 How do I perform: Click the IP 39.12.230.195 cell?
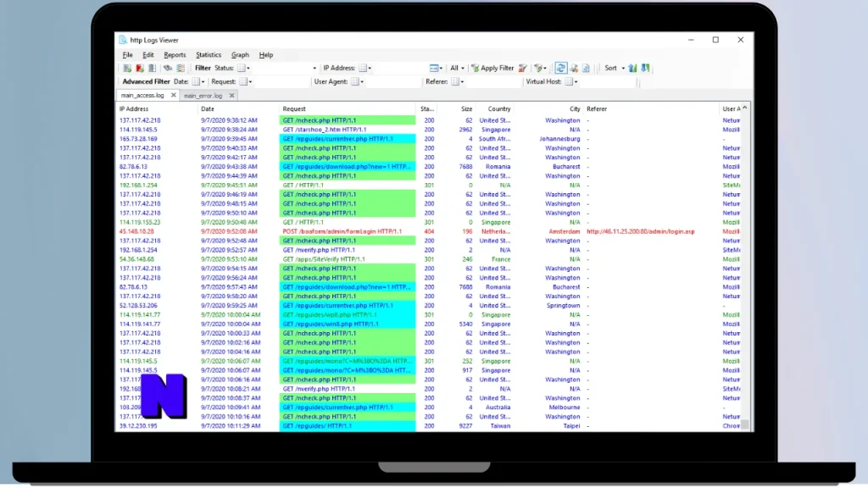pos(138,426)
